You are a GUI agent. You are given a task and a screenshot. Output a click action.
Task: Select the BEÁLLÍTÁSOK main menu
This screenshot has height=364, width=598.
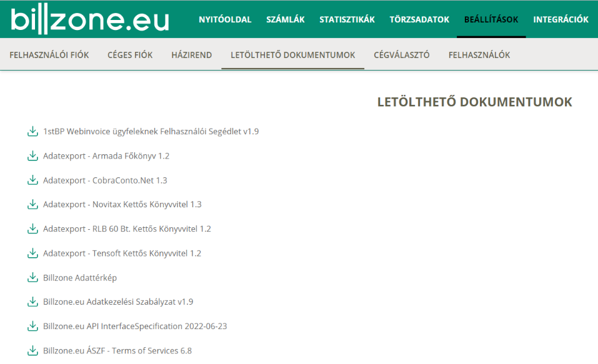coord(491,19)
